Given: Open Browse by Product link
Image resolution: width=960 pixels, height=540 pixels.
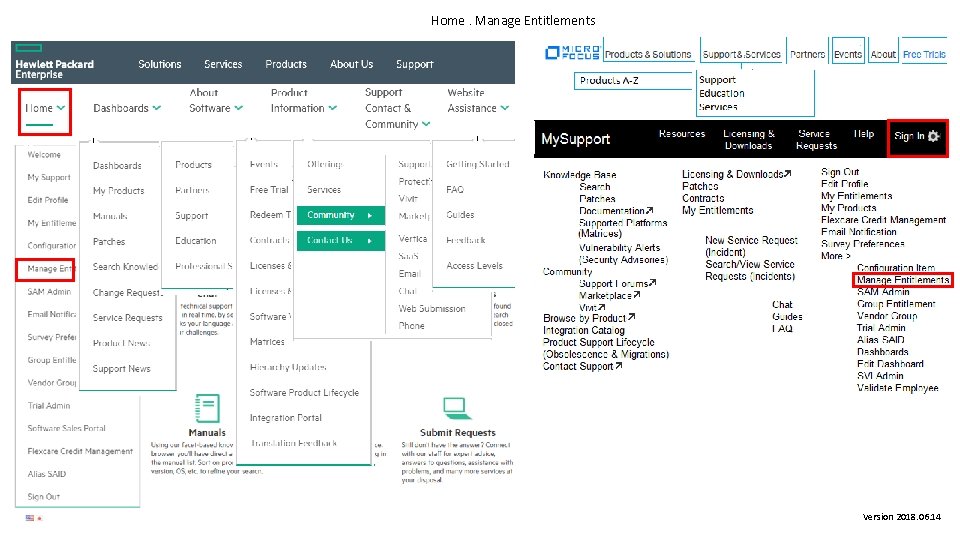Looking at the screenshot, I should [x=589, y=318].
